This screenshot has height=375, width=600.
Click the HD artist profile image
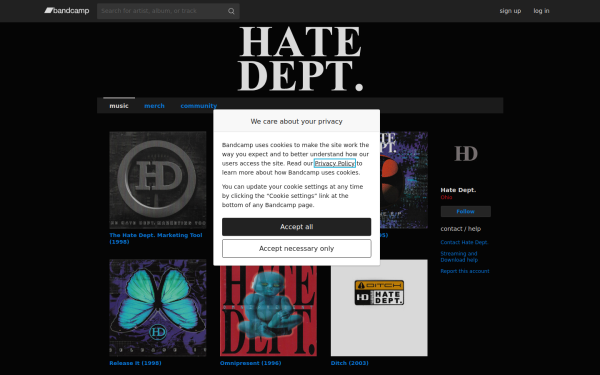[x=466, y=154]
